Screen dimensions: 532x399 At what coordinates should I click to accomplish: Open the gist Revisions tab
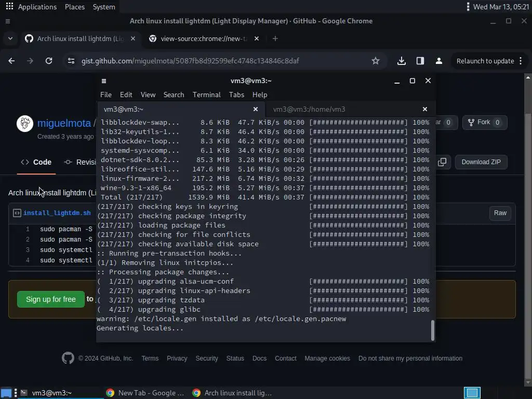[80, 162]
